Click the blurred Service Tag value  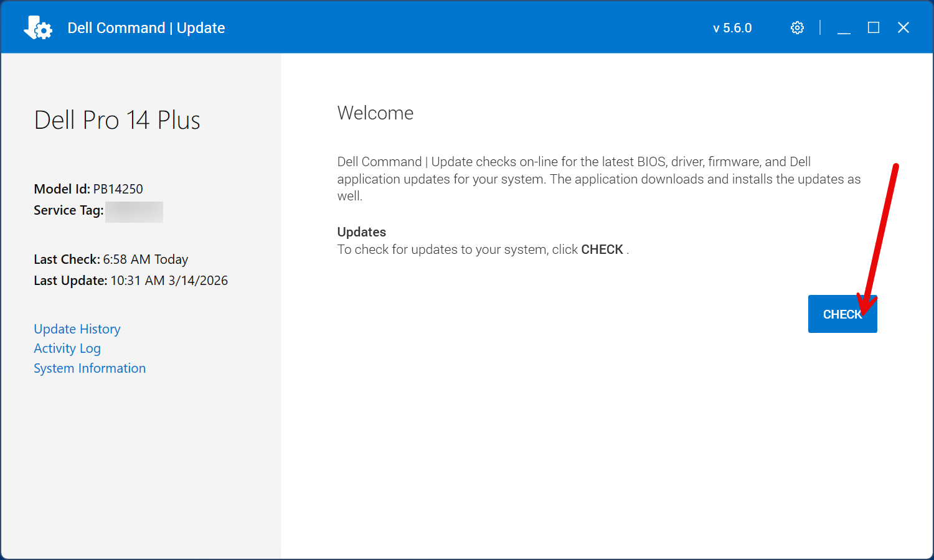click(x=134, y=212)
